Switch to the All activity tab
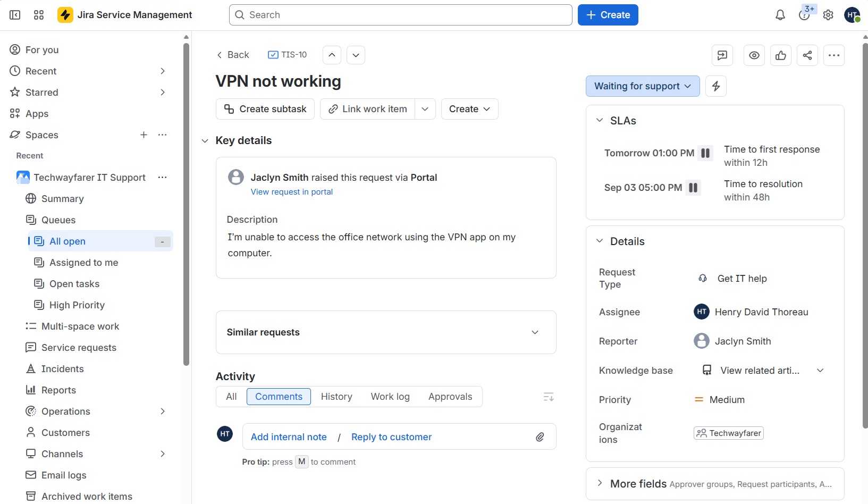868x504 pixels. point(231,397)
